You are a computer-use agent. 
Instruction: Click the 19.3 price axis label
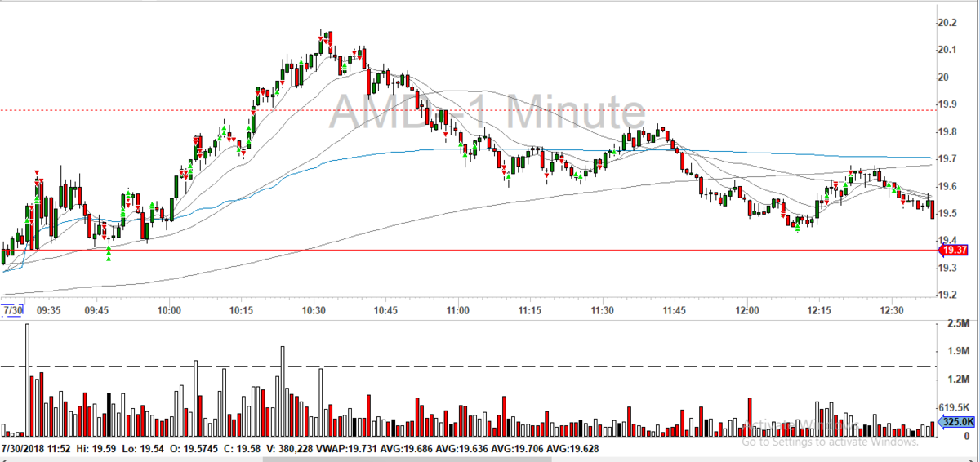click(x=949, y=268)
